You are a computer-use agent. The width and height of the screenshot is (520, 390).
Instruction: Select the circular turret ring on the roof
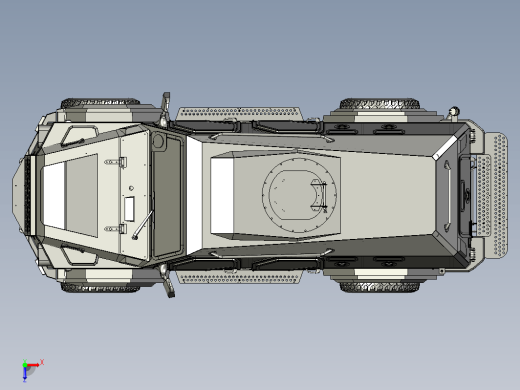pos(299,195)
